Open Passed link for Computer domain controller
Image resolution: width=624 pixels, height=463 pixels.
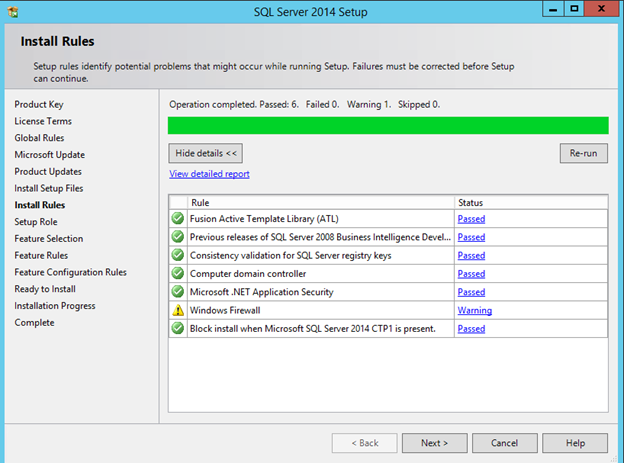471,274
